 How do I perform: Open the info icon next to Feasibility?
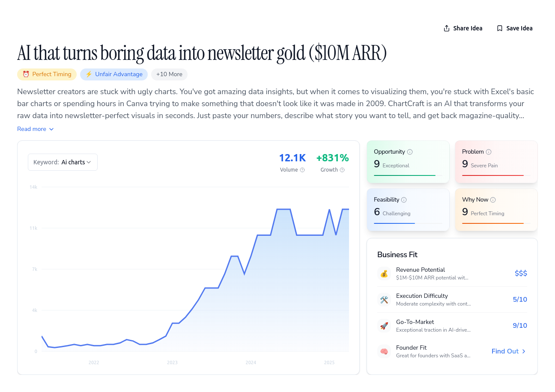click(404, 200)
